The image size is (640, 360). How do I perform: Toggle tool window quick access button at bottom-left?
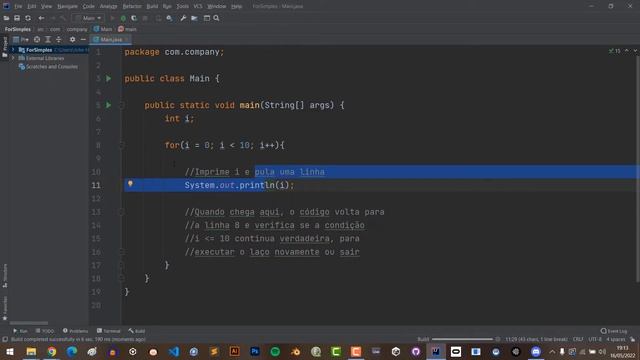[x=5, y=339]
